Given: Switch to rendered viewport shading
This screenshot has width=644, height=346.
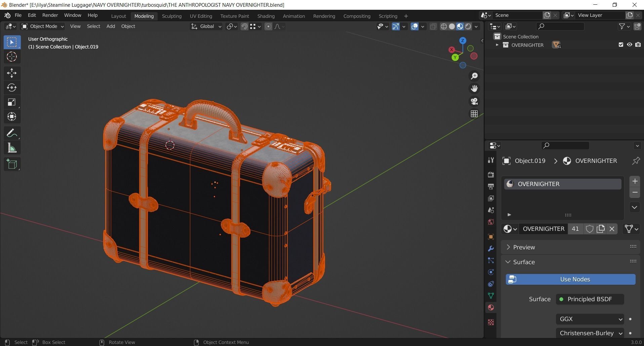Looking at the screenshot, I should 468,26.
